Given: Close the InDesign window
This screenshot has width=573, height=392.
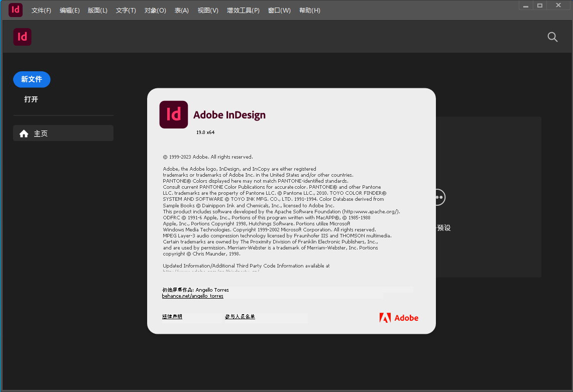Looking at the screenshot, I should click(558, 6).
